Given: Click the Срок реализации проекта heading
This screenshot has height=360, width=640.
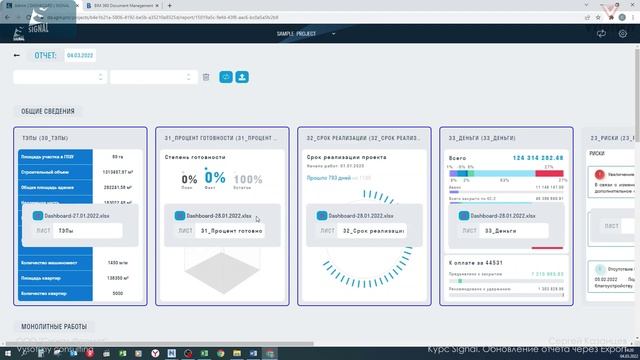Looking at the screenshot, I should (x=346, y=157).
